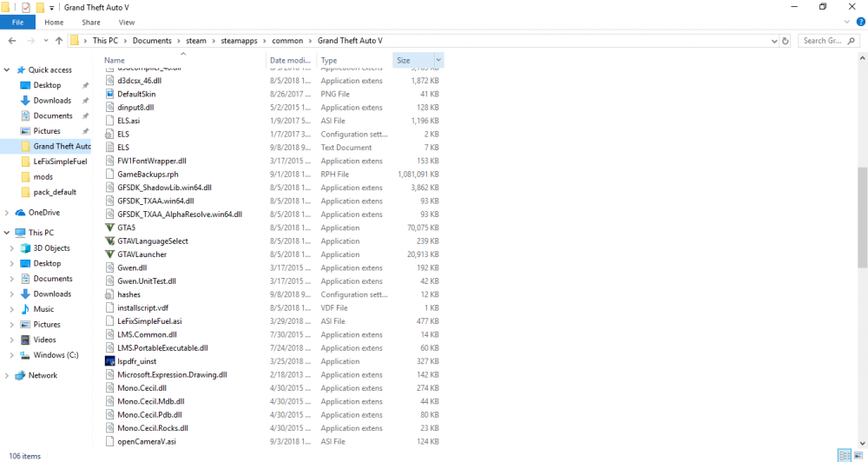
Task: Open Help with the question mark icon
Action: tap(861, 23)
